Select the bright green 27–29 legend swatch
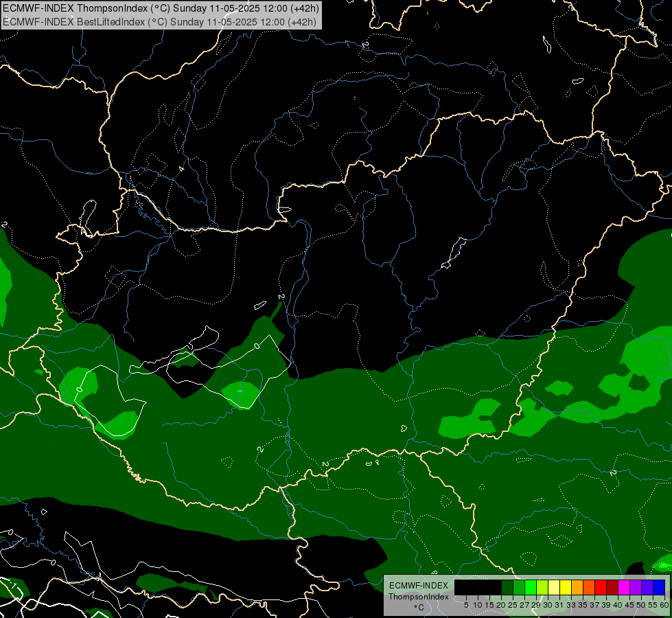The width and height of the screenshot is (672, 618). (531, 587)
